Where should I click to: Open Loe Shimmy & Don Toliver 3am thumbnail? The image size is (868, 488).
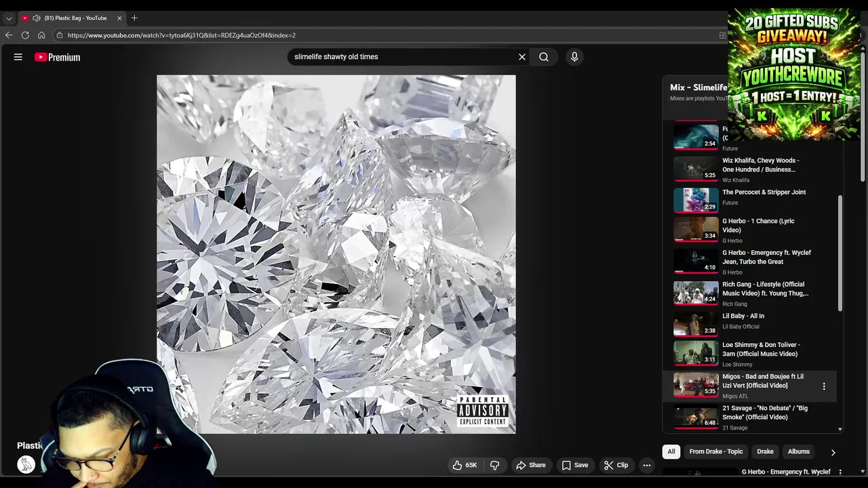coord(696,353)
